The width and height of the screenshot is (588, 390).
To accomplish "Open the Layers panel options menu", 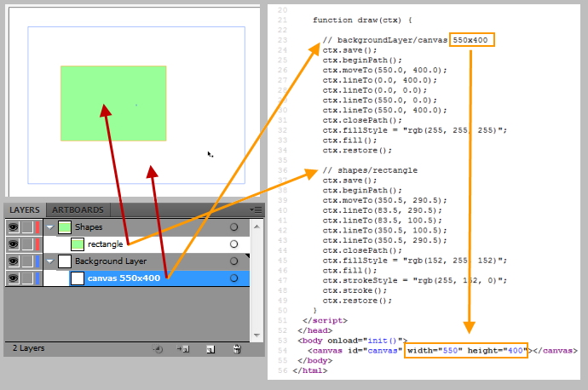I will tap(255, 209).
